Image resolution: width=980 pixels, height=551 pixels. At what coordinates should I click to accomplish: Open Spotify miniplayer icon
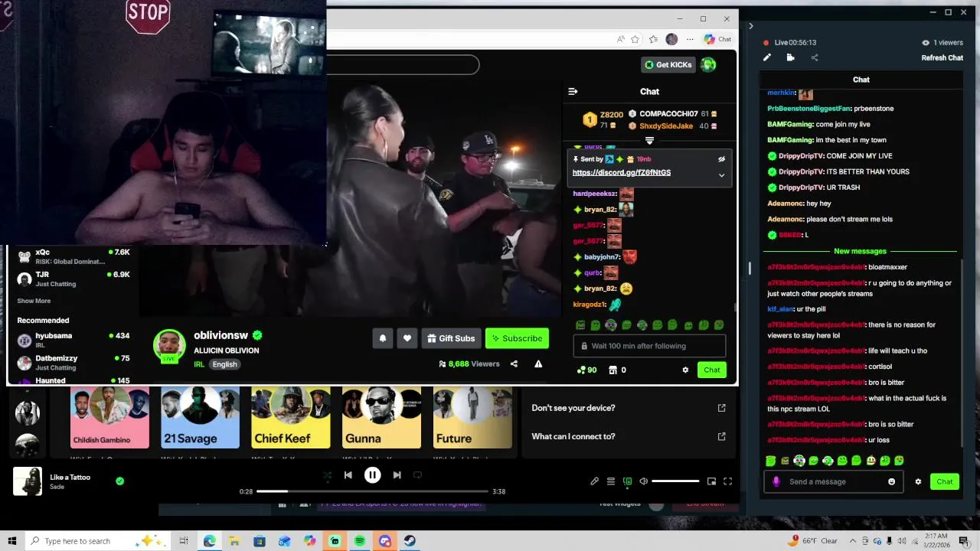[711, 481]
